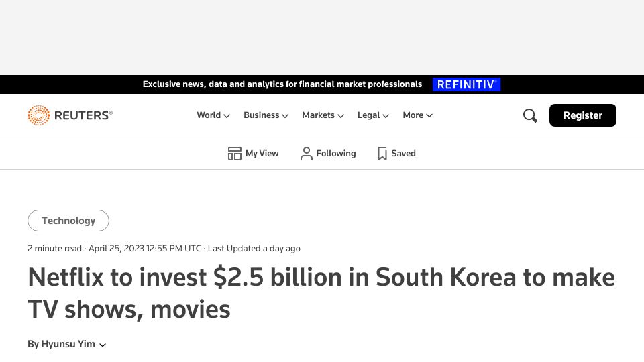The height and width of the screenshot is (362, 644).
Task: Click the '2 minute read' label
Action: [54, 249]
